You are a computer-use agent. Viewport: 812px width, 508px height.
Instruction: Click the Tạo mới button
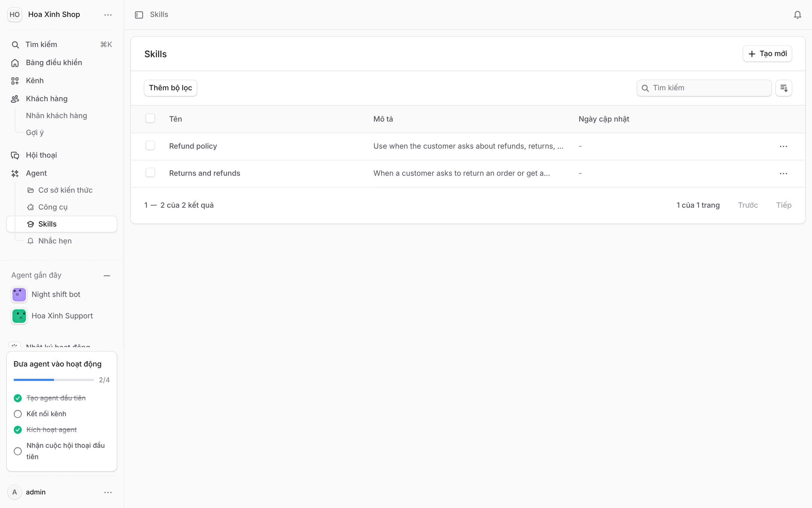pos(767,54)
